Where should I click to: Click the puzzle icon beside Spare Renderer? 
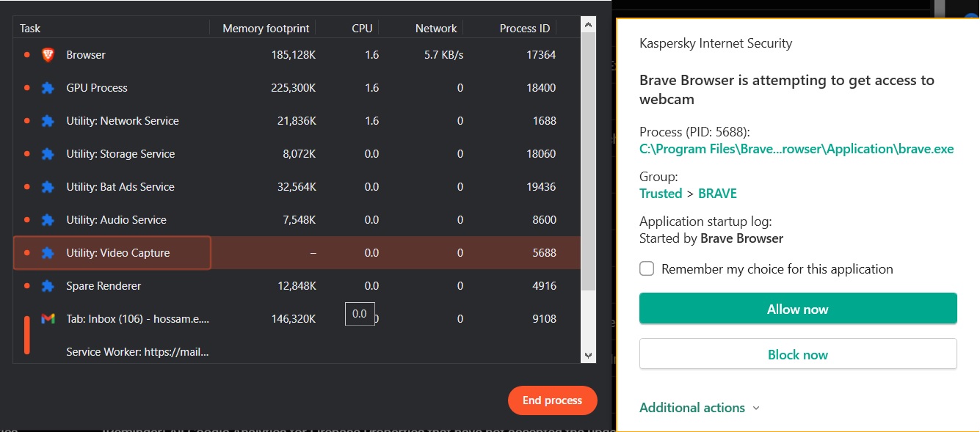(48, 286)
